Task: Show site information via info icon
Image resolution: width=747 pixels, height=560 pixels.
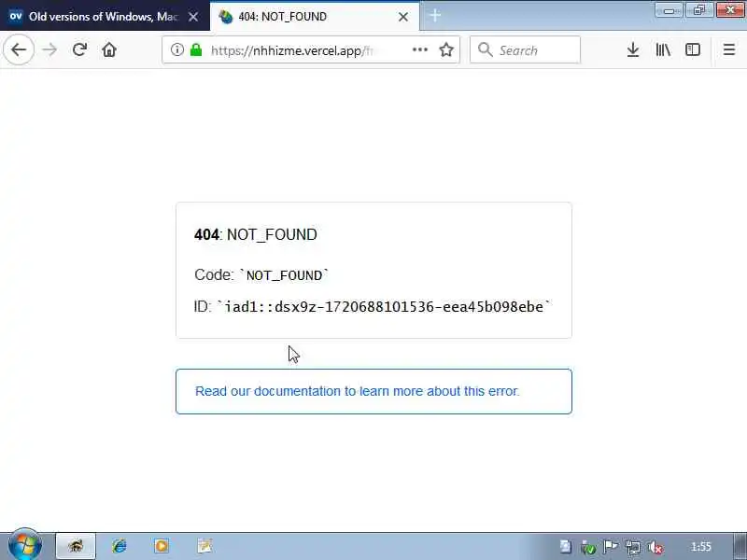Action: 177,49
